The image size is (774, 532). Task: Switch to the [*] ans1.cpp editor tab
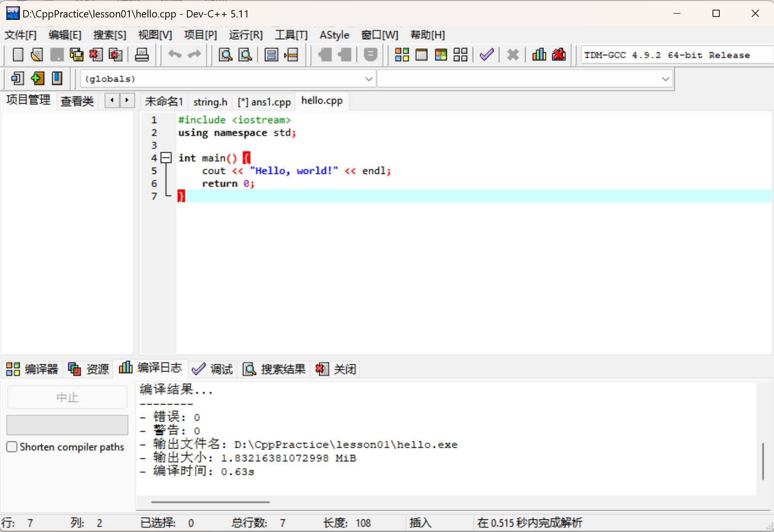tap(264, 102)
